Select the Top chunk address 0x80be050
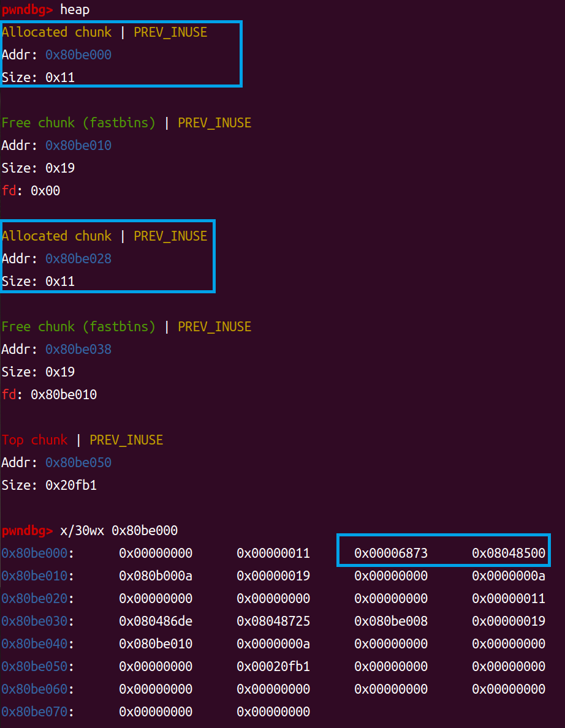565x728 pixels. (x=78, y=463)
